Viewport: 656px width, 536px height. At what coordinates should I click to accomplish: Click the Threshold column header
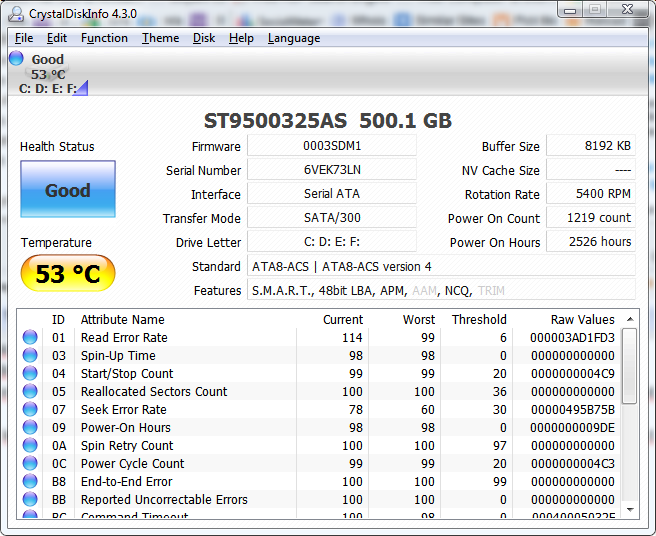(479, 319)
